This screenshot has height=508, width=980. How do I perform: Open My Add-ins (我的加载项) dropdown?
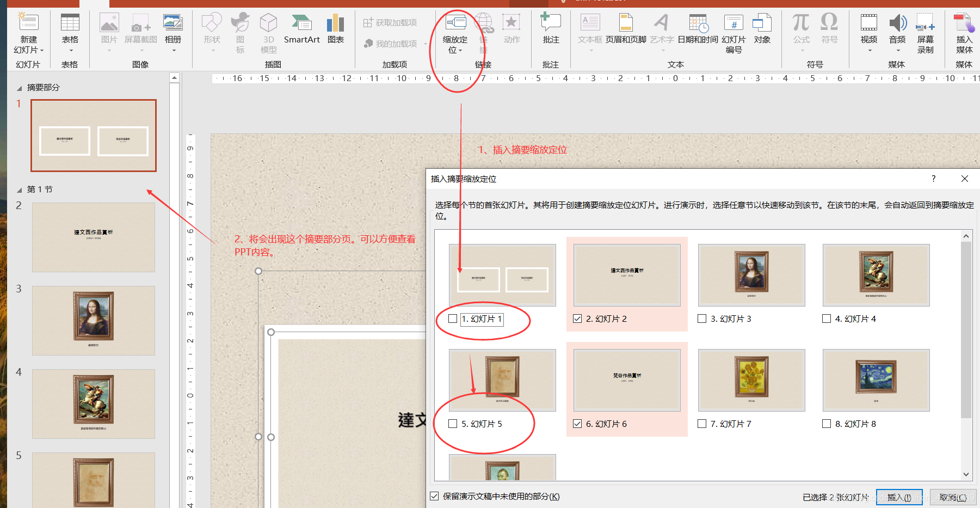coord(396,44)
